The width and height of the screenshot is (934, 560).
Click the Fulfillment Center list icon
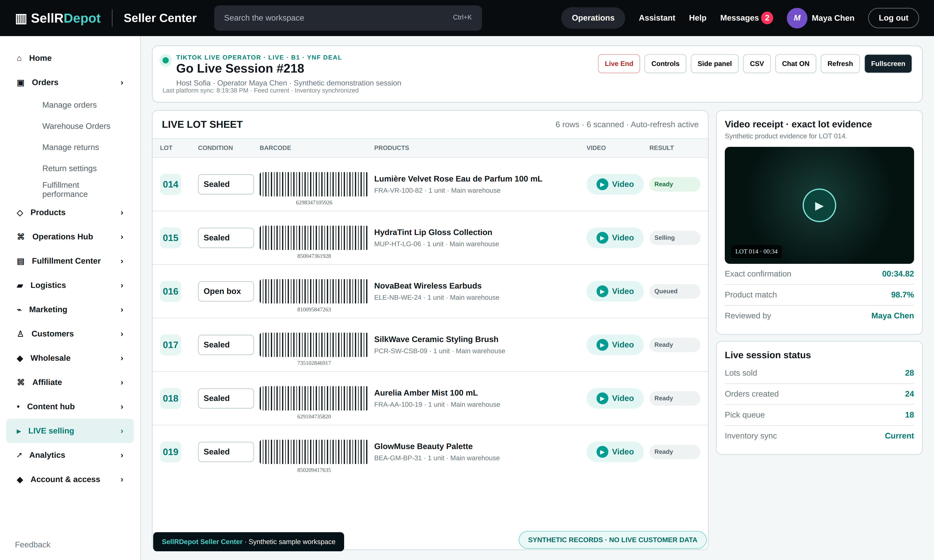21,261
